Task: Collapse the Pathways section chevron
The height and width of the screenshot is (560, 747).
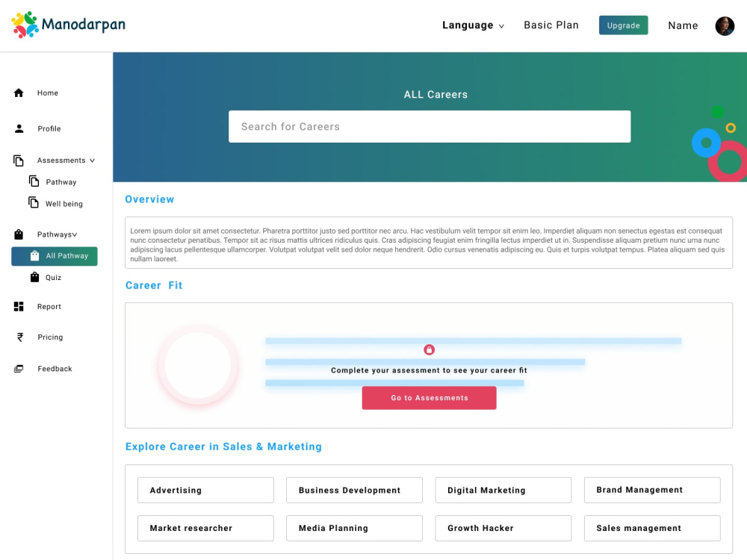Action: (x=74, y=234)
